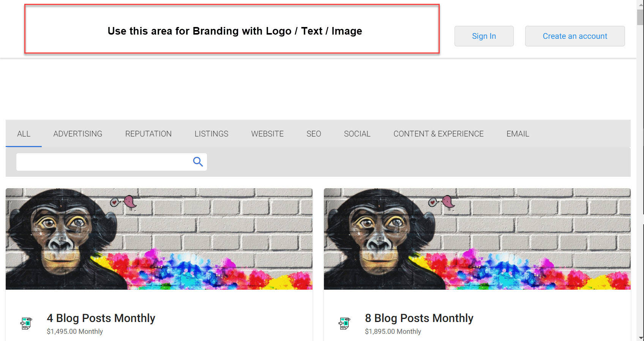The height and width of the screenshot is (341, 644).
Task: Click the 4 Blog Posts monkey banner image
Action: 159,239
